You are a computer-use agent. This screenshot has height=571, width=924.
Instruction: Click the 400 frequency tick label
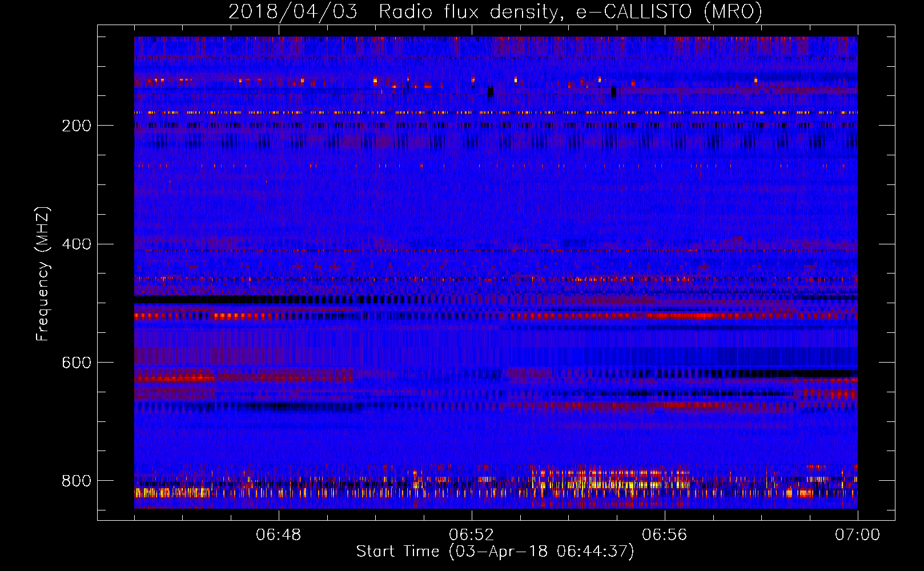click(77, 244)
